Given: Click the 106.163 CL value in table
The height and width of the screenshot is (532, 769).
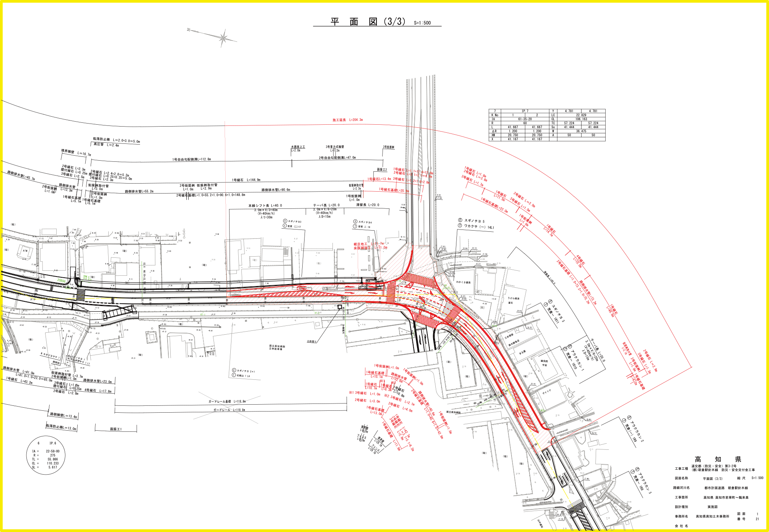Looking at the screenshot, I should tap(581, 119).
